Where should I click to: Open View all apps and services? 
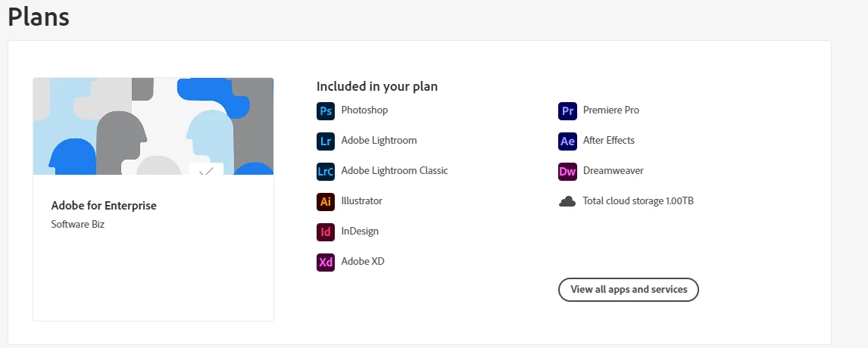point(629,289)
